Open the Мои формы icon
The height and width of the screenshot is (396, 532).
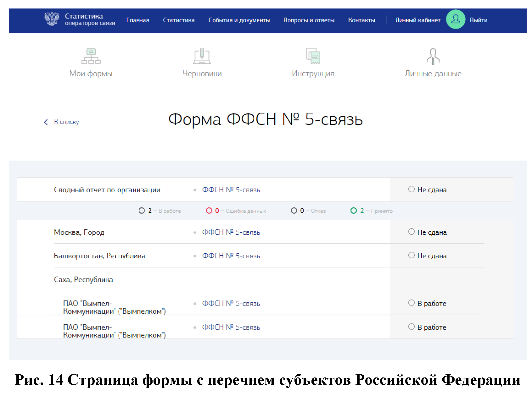pos(91,56)
